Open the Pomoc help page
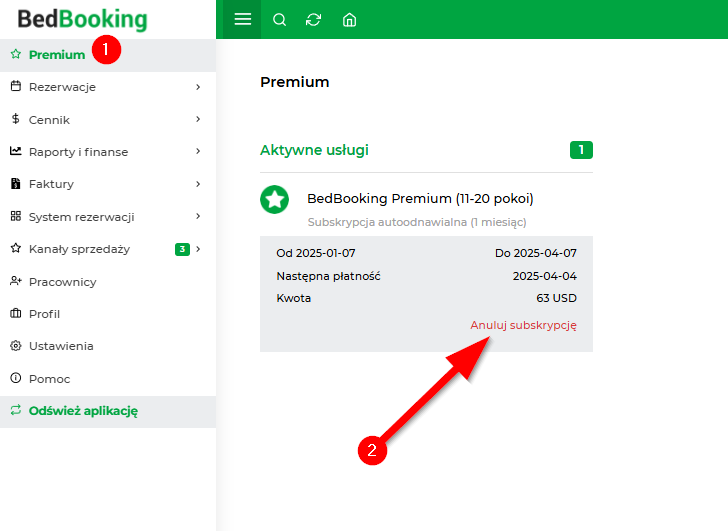Image resolution: width=728 pixels, height=531 pixels. (108, 378)
